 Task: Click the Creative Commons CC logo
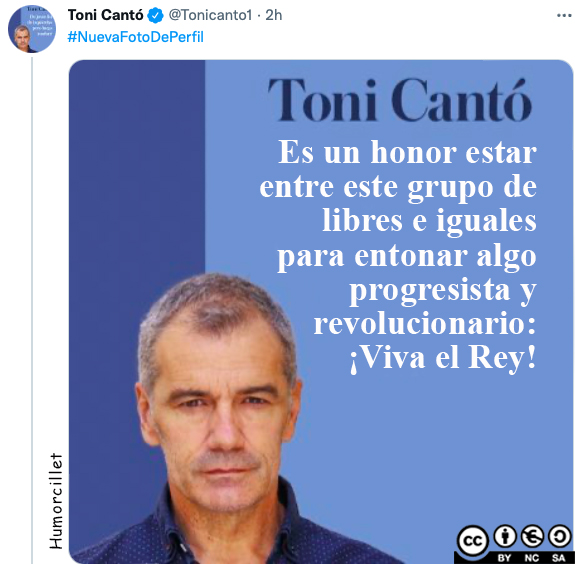click(x=473, y=541)
